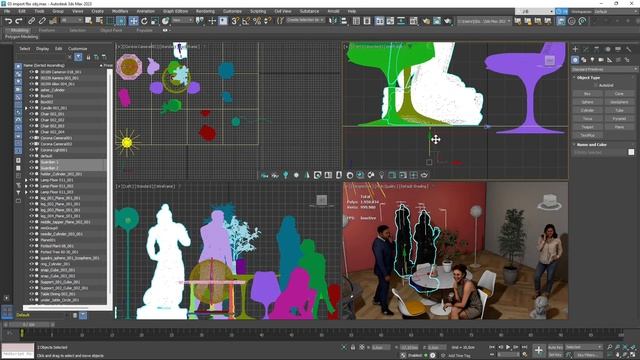Select the Select and Rotate tool
Image resolution: width=640 pixels, height=360 pixels.
point(144,21)
